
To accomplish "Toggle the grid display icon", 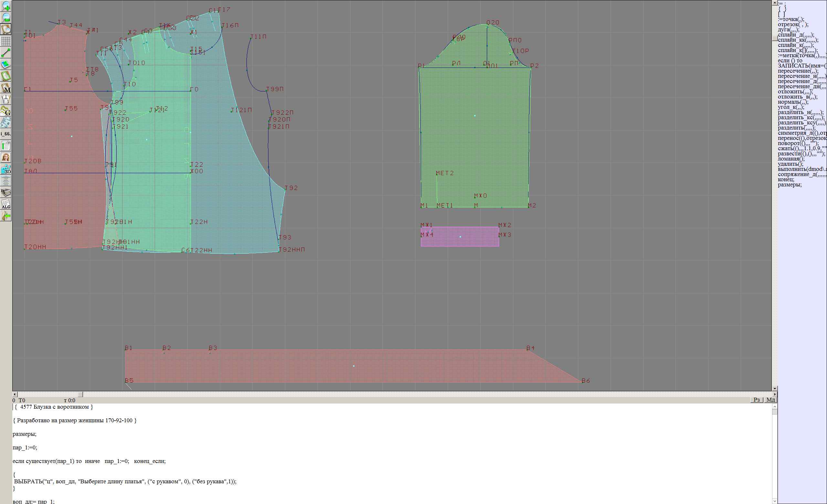I will 6,41.
